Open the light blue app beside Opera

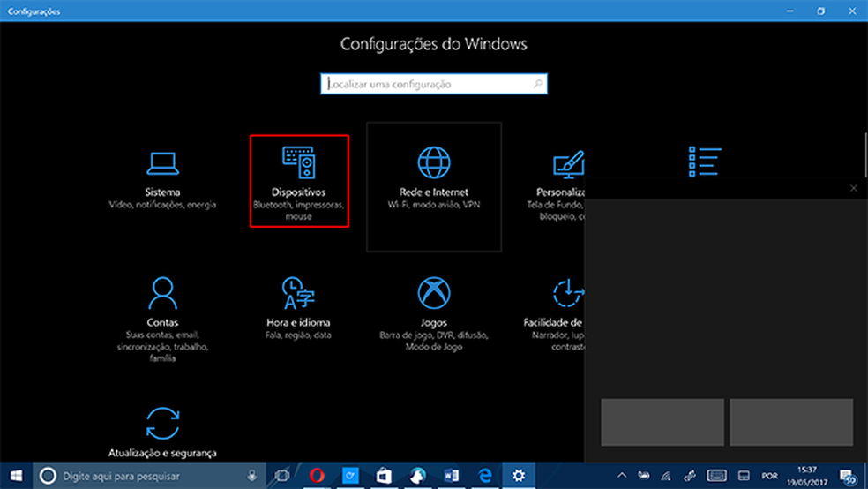pyautogui.click(x=350, y=476)
